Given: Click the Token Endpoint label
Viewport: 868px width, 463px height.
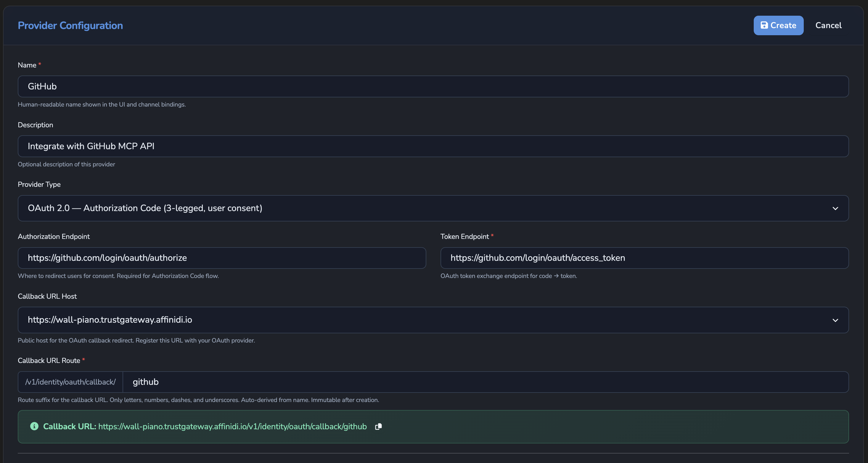Looking at the screenshot, I should pos(464,237).
